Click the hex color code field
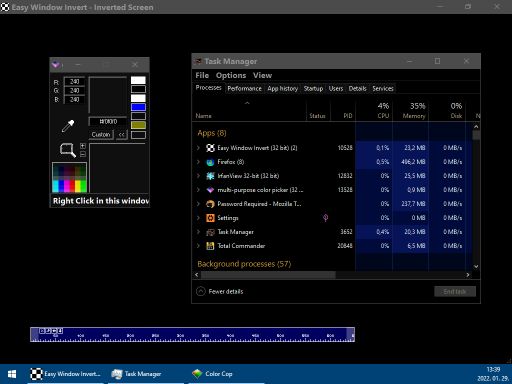Image resolution: width=512 pixels, height=384 pixels. pos(108,121)
